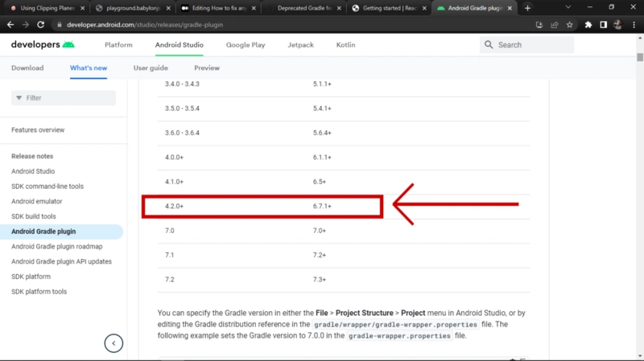The height and width of the screenshot is (361, 644).
Task: Click the 3.4.0 - 3.4.3 version cell
Action: pos(182,84)
